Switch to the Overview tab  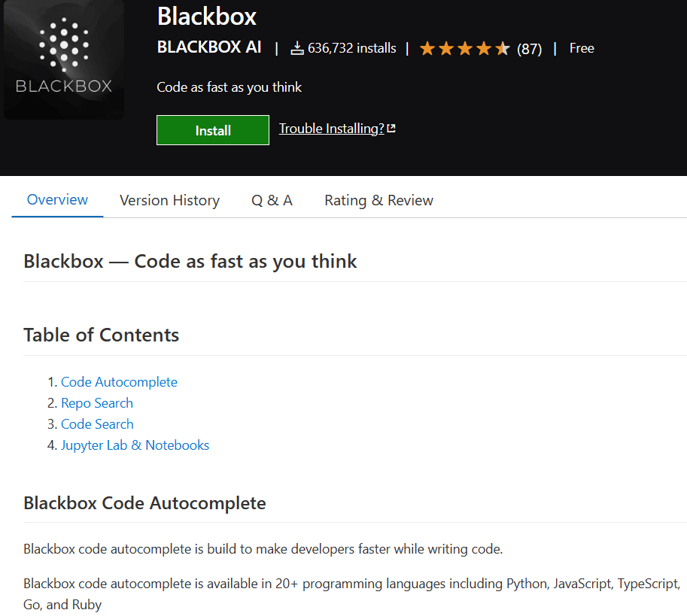tap(57, 200)
